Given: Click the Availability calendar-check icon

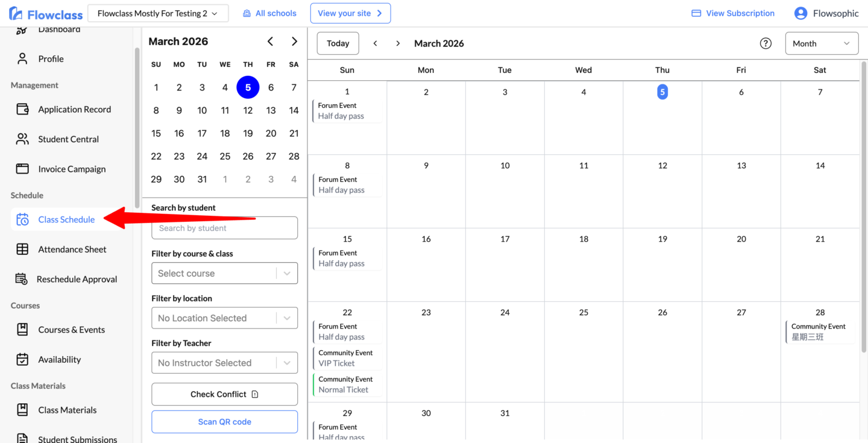Looking at the screenshot, I should (22, 360).
